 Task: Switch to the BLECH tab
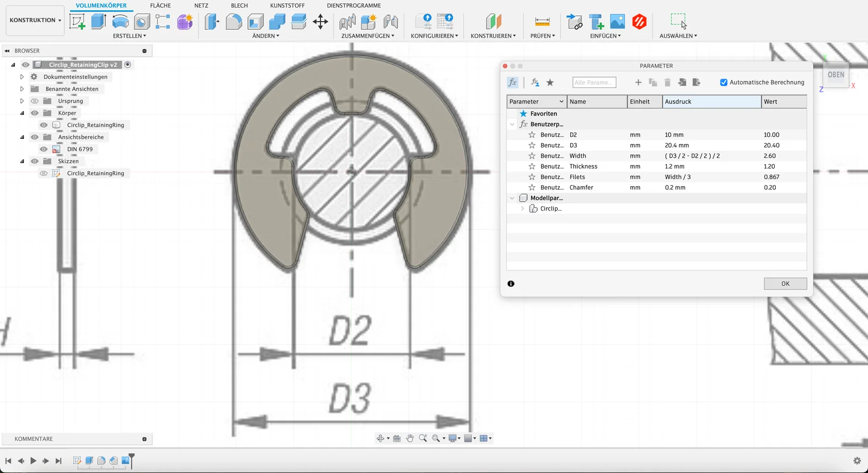(x=239, y=5)
